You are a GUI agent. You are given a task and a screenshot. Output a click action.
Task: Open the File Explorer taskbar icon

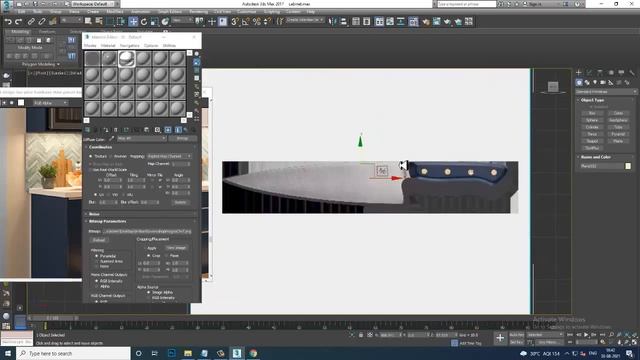[x=188, y=353]
